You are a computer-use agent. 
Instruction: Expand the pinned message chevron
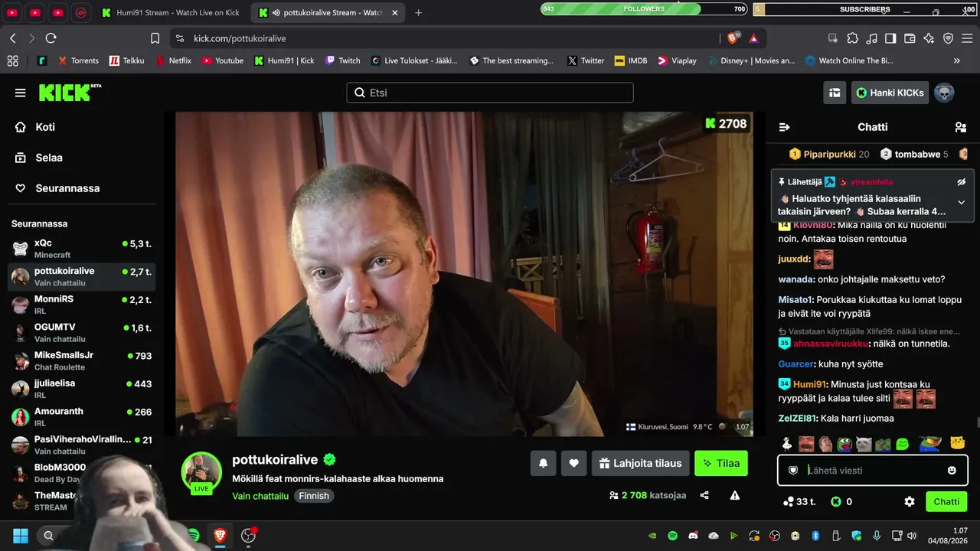pyautogui.click(x=962, y=203)
